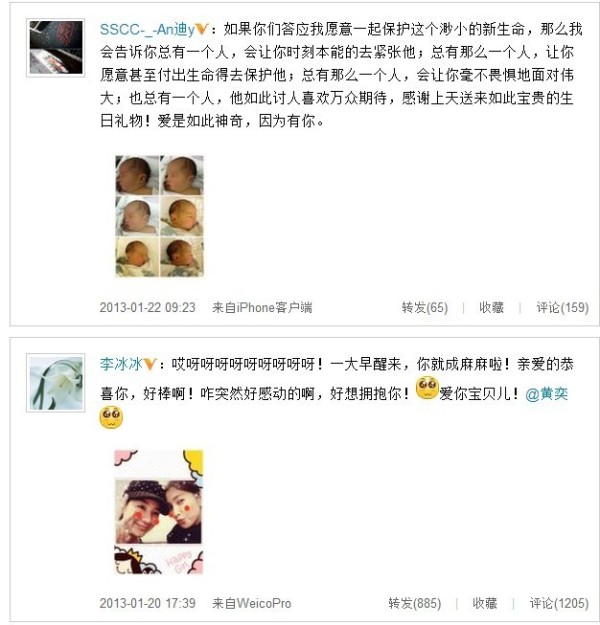Open baby photo collage thumbnail
This screenshot has height=625, width=600.
(x=159, y=216)
